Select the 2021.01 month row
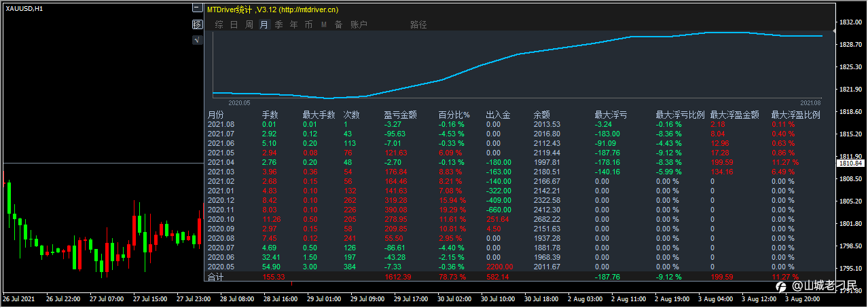 click(x=520, y=191)
